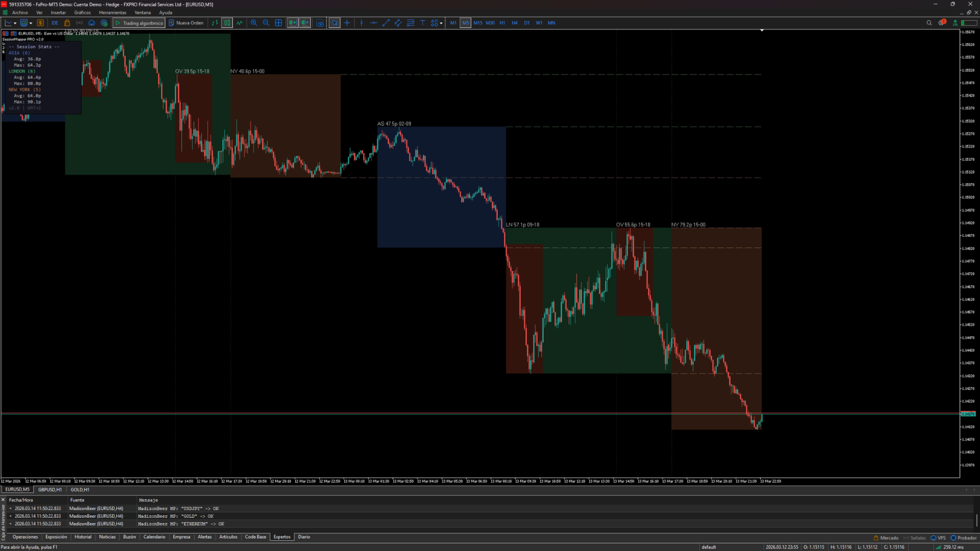Take a chart screenshot with camera icon
Viewport: 980px width, 551px height.
click(320, 23)
